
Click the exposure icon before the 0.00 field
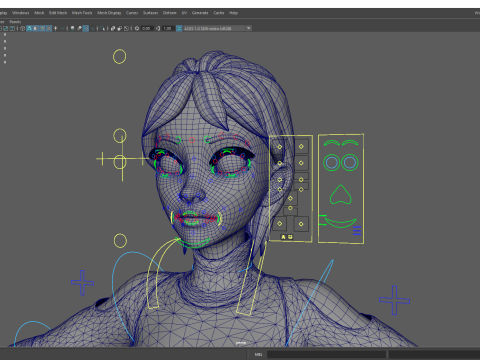(137, 28)
